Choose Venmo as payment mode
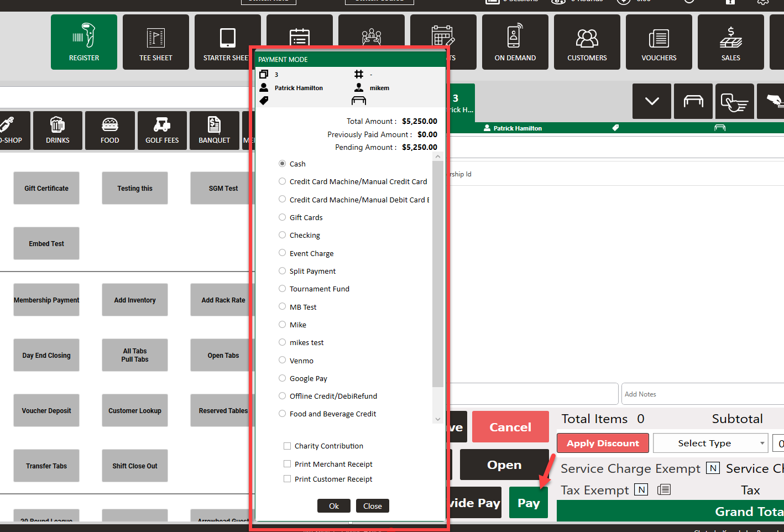The height and width of the screenshot is (532, 784). point(283,361)
